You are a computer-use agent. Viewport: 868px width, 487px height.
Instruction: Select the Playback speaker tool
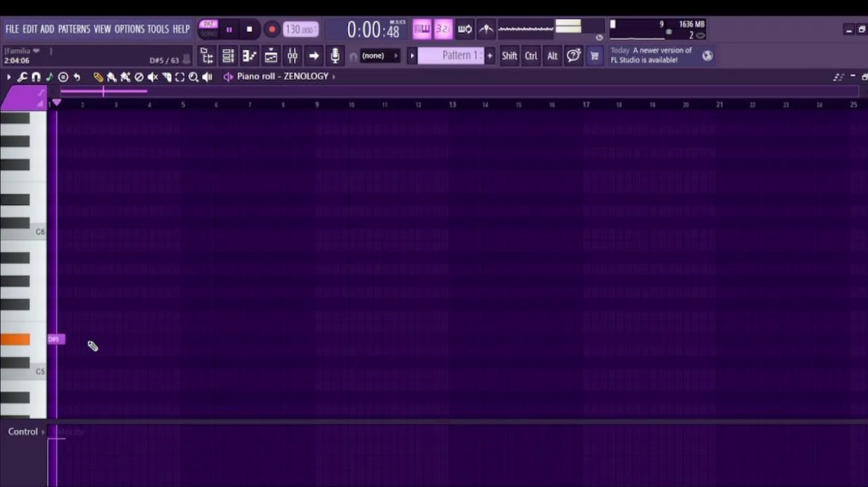(x=207, y=77)
